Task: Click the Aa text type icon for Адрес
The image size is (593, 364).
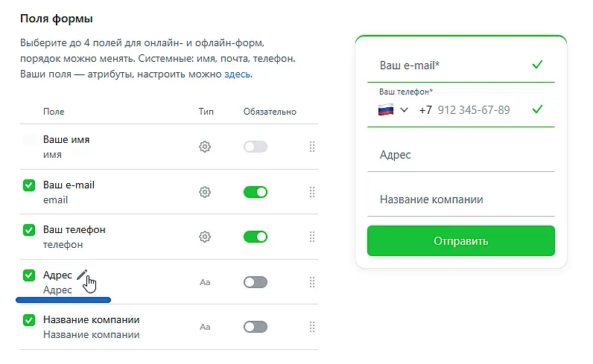Action: pos(205,283)
